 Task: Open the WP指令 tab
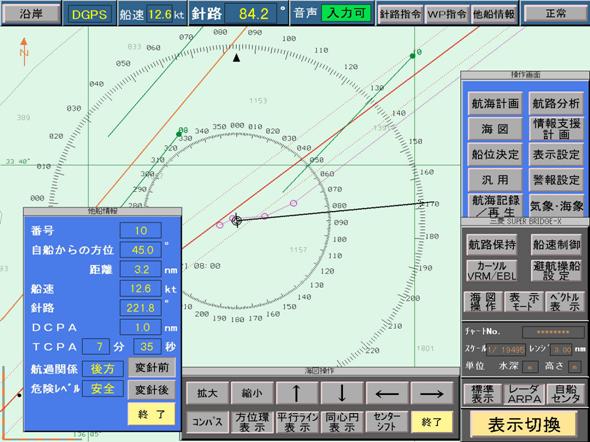tap(447, 14)
